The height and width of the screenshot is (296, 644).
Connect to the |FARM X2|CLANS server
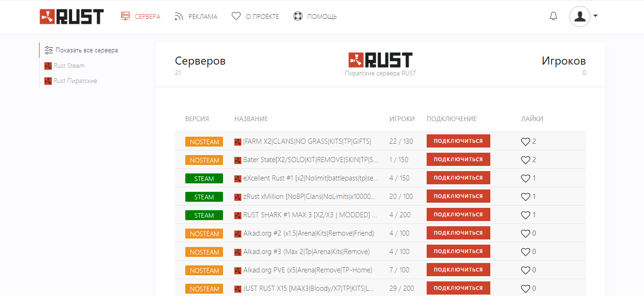coord(458,141)
